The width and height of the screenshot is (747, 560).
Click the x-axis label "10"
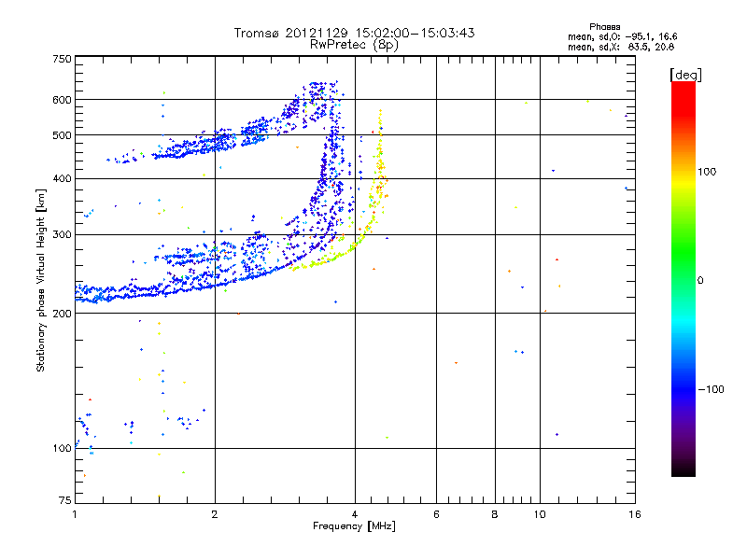[540, 514]
